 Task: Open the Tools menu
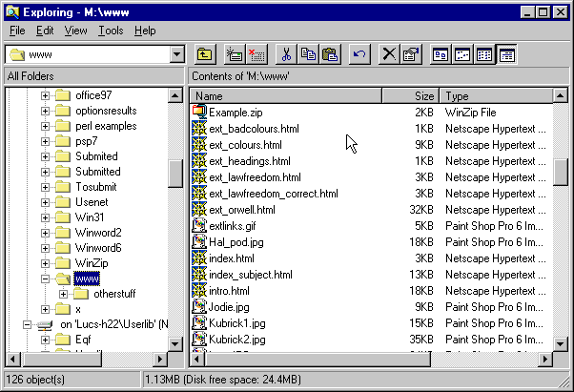[x=111, y=31]
